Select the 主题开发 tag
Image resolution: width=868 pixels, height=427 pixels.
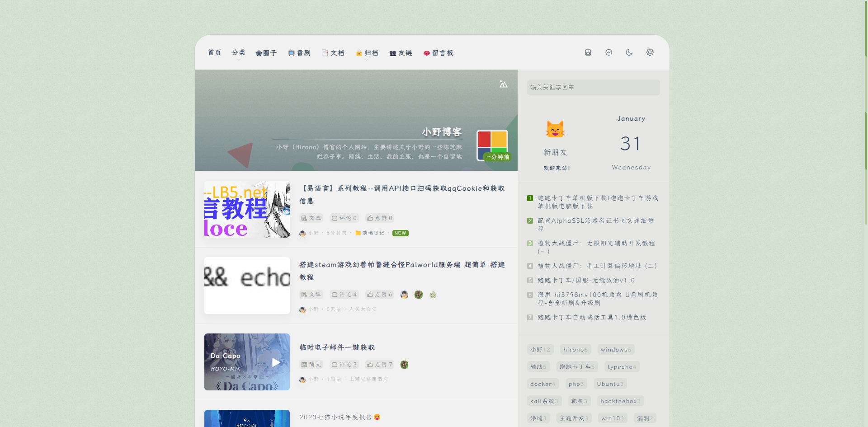(x=574, y=418)
